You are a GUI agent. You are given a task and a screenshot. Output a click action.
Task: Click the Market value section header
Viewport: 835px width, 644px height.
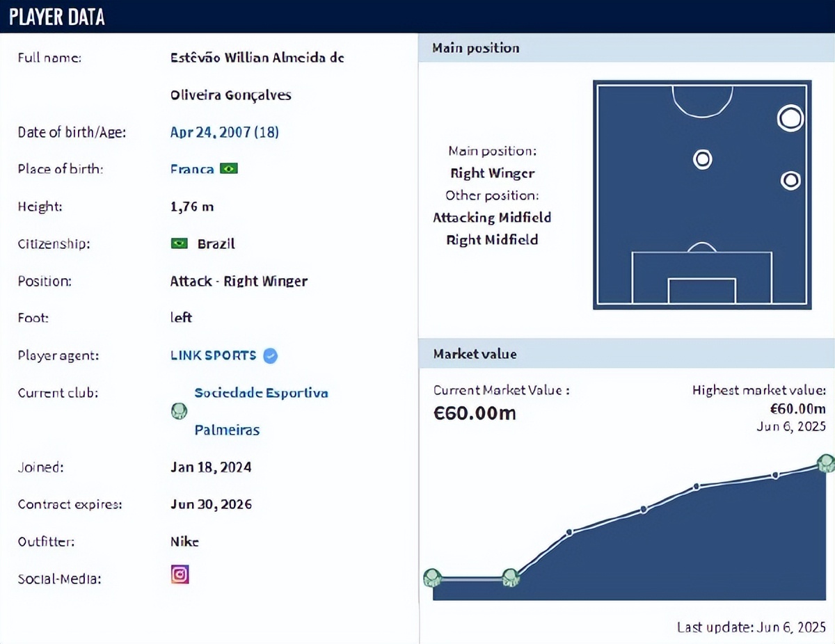pos(626,354)
